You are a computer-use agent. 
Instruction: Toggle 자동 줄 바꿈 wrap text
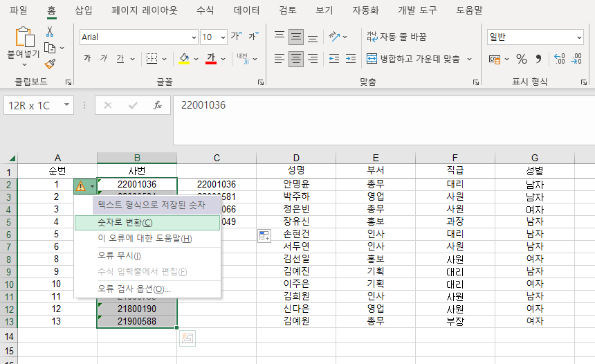pyautogui.click(x=396, y=37)
